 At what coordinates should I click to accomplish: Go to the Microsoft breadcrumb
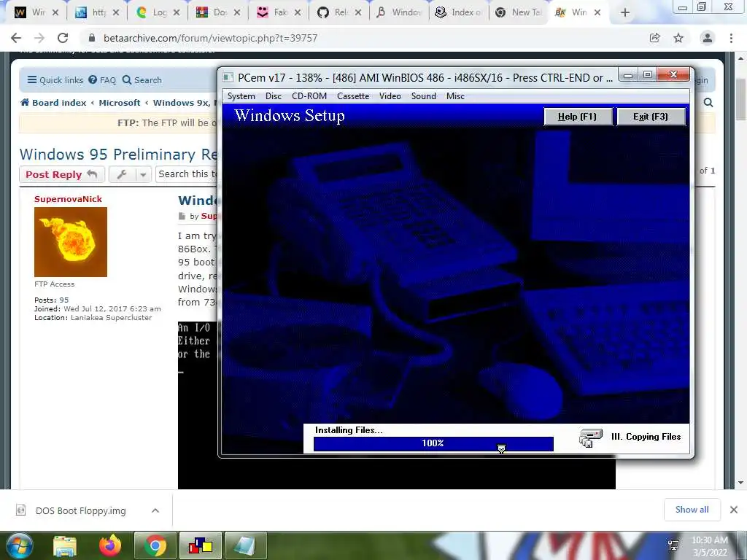click(120, 102)
